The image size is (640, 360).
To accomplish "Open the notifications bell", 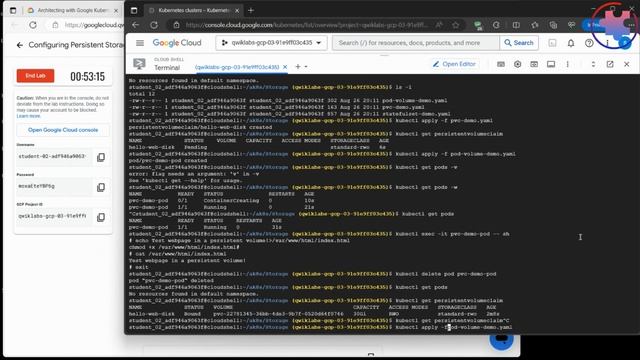I will (571, 43).
